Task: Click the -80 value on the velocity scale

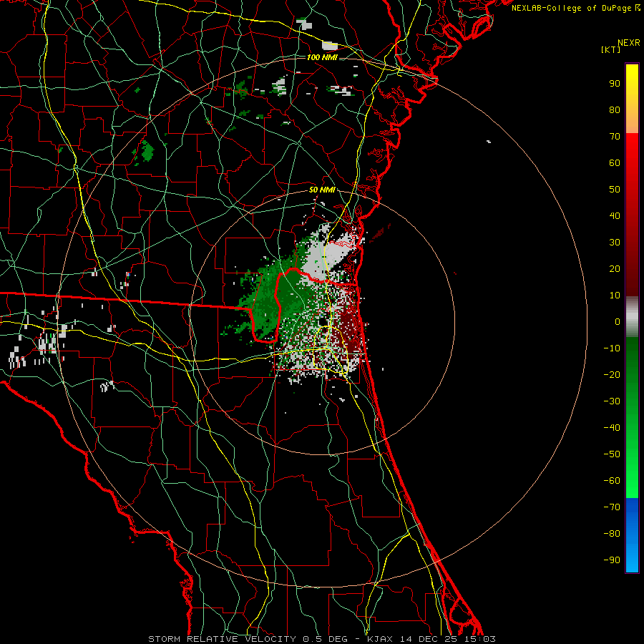Action: pyautogui.click(x=612, y=534)
